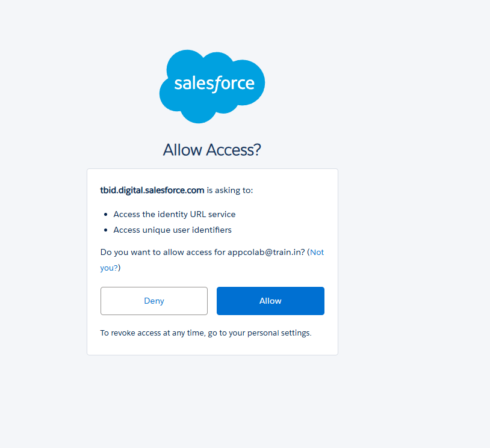Reject the access request via Deny

pos(154,301)
